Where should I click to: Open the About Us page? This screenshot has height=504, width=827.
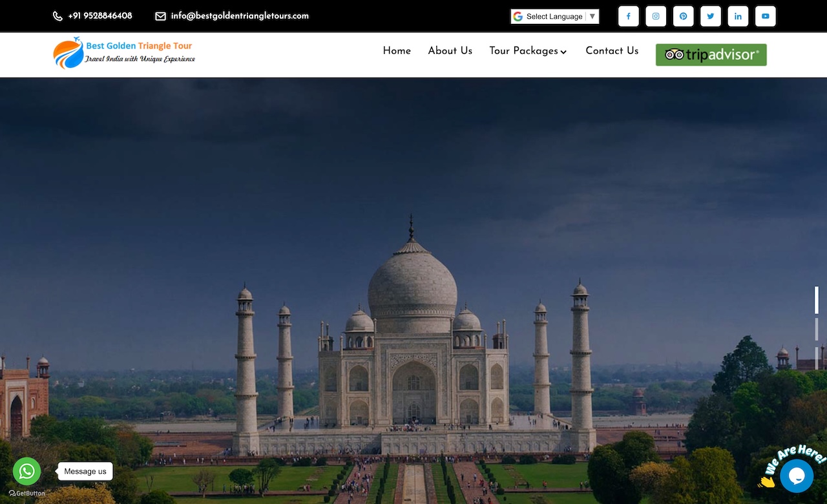coord(450,51)
